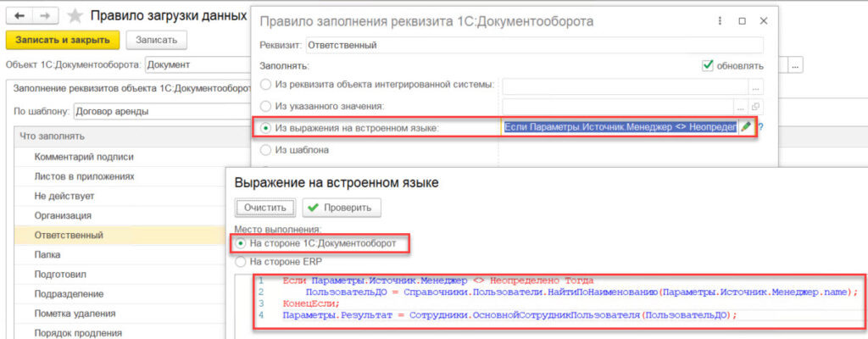Viewport: 868px width, 339px height.
Task: Open selection ellipsis for integrated system requisite
Action: (x=755, y=86)
